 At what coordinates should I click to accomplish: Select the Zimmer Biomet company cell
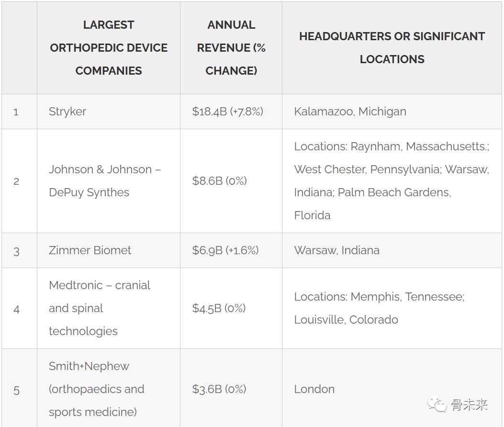[x=109, y=250]
